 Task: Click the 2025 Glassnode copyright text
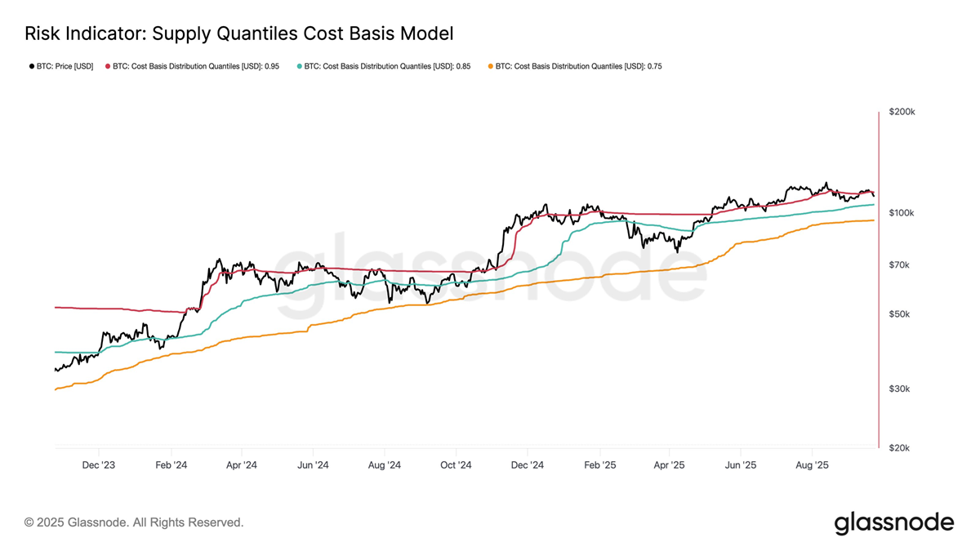pos(134,522)
